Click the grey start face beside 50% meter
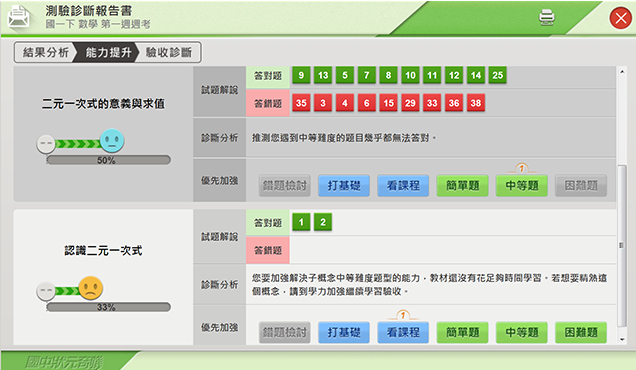 click(x=46, y=144)
